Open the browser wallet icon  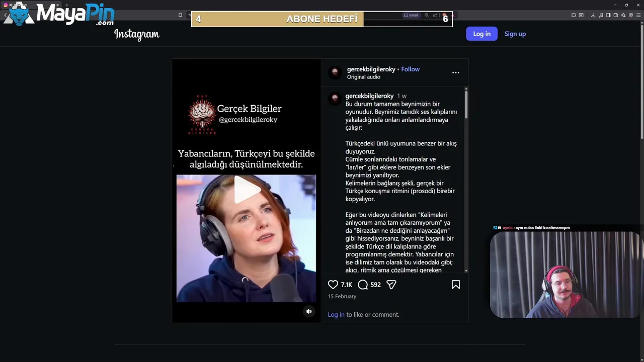tap(616, 15)
